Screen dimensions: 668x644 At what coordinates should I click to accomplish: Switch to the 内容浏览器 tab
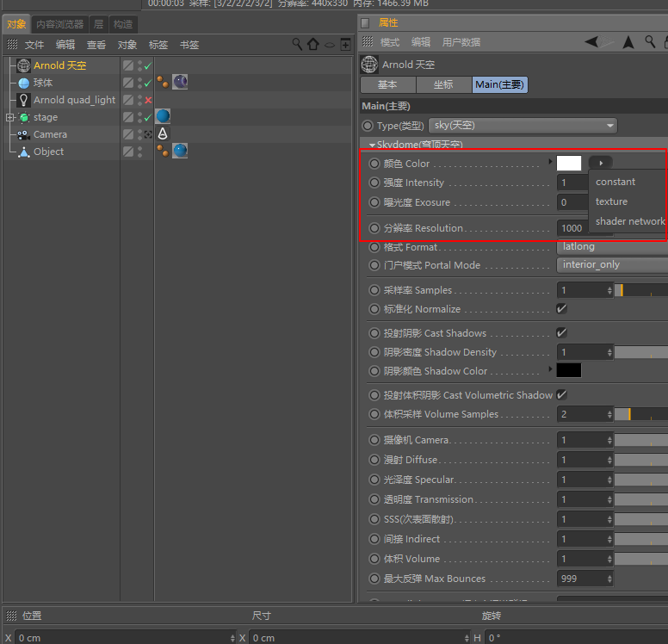pyautogui.click(x=59, y=24)
